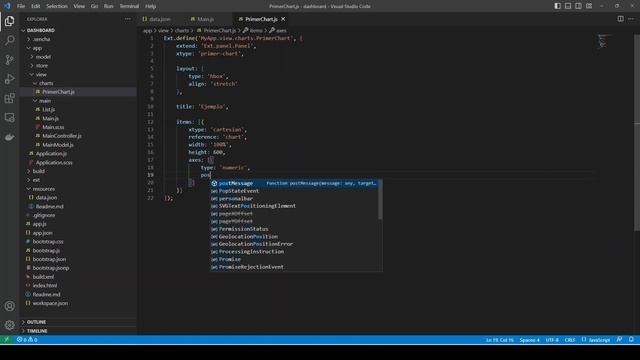Open the Selection menu

click(57, 6)
